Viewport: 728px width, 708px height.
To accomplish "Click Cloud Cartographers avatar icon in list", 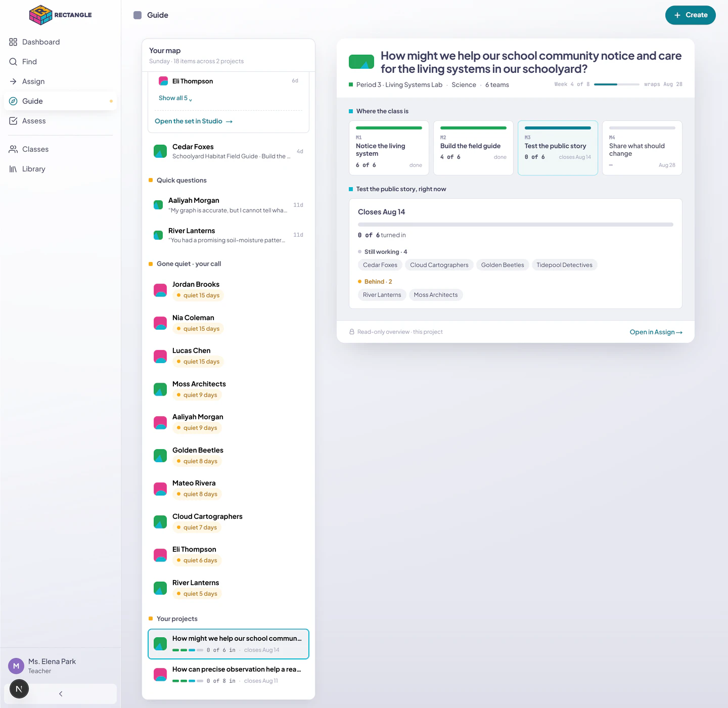I will 160,522.
